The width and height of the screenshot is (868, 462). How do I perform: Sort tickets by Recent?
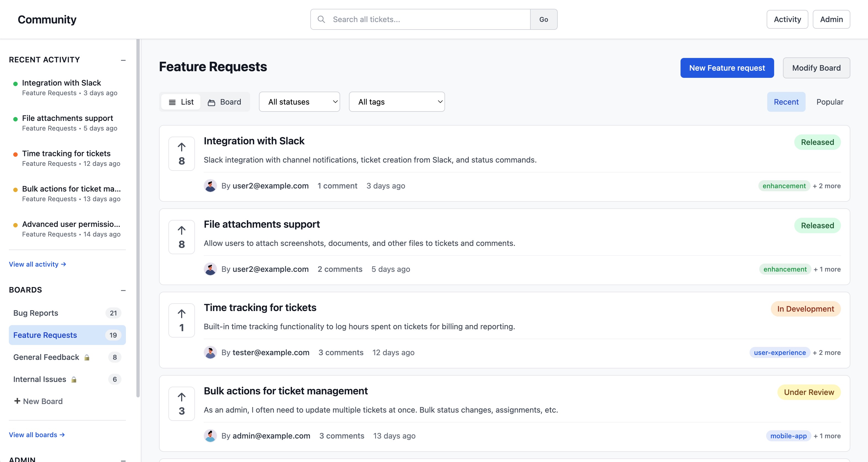tap(786, 102)
